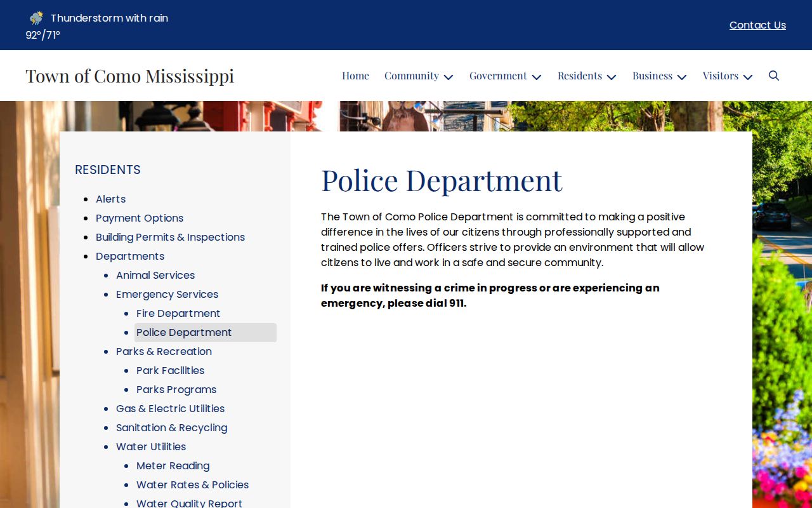Click the 92°/71° temperature reading
The image size is (812, 508).
43,35
